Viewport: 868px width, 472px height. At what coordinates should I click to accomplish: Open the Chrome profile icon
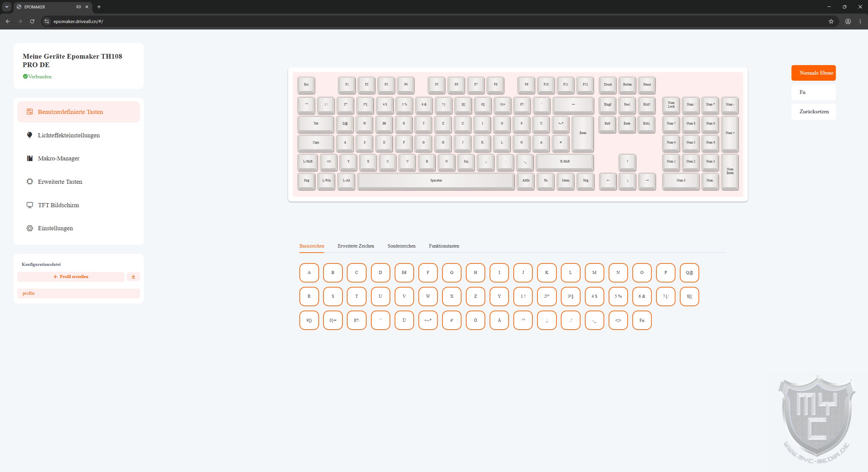(x=848, y=21)
